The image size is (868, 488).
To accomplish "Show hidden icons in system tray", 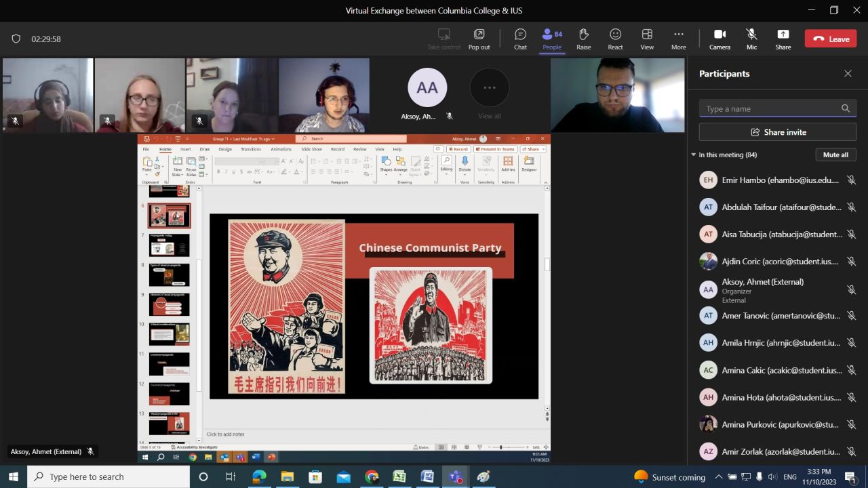I will pyautogui.click(x=718, y=477).
